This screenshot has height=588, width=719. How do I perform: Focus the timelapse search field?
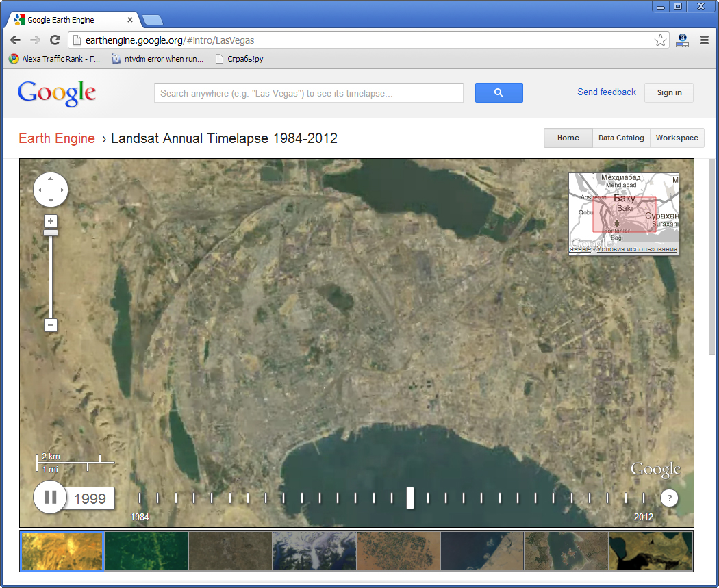(x=309, y=93)
